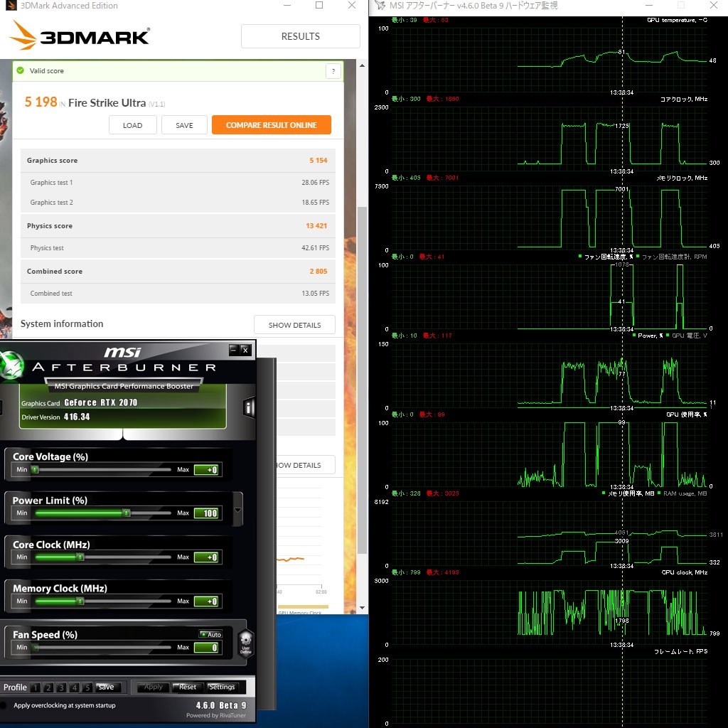The width and height of the screenshot is (728, 728).
Task: Click the Fan Speed slider track
Action: click(x=102, y=647)
